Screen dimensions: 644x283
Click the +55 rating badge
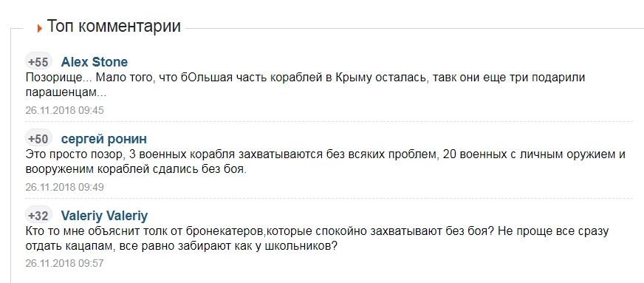click(38, 62)
